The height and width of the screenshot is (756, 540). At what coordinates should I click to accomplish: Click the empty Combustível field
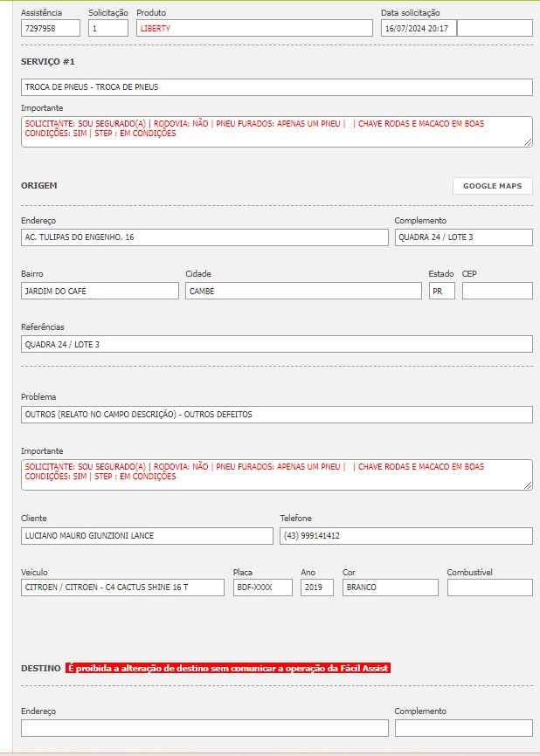click(490, 588)
